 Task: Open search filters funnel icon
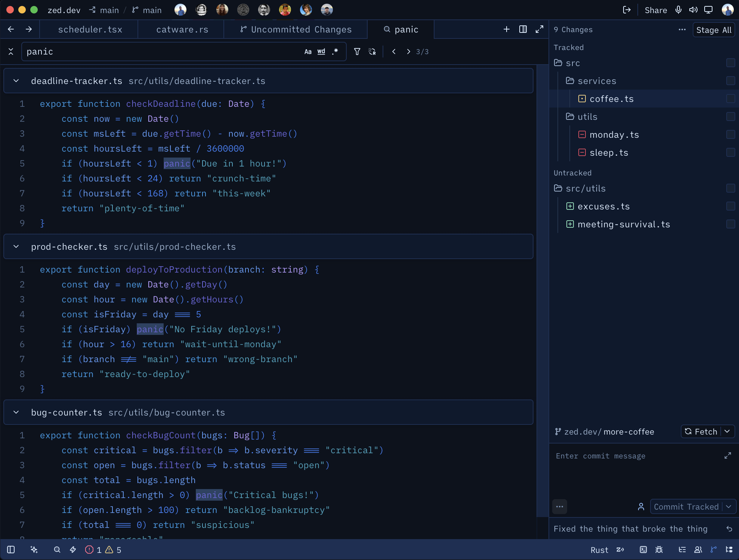(x=357, y=52)
